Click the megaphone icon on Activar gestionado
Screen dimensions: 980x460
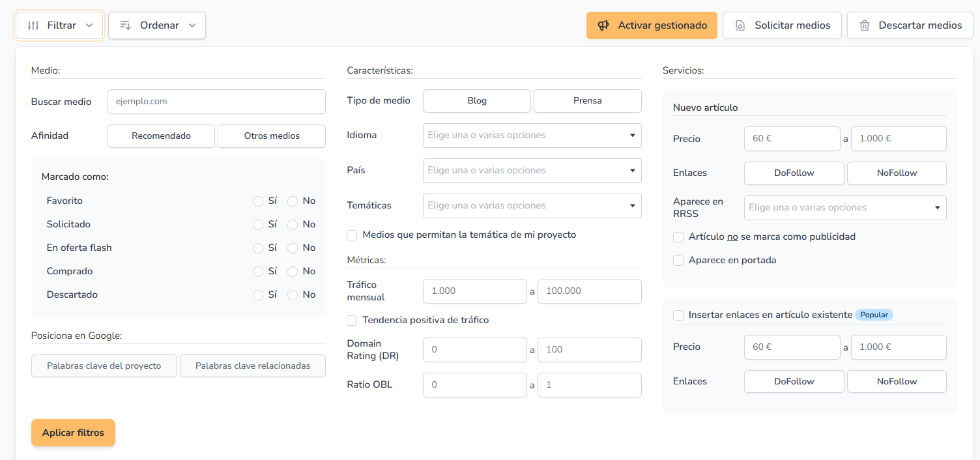coord(603,25)
